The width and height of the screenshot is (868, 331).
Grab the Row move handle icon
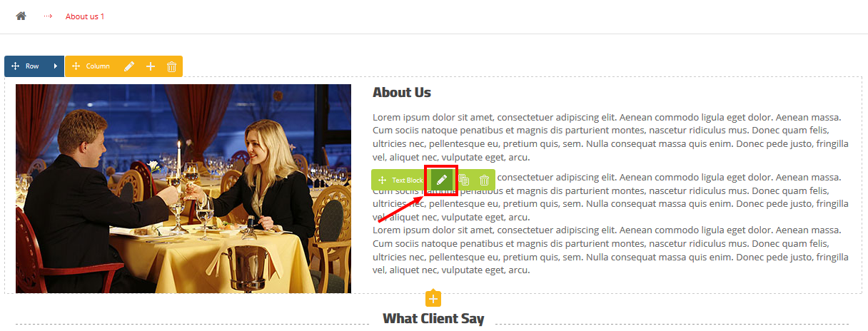15,66
